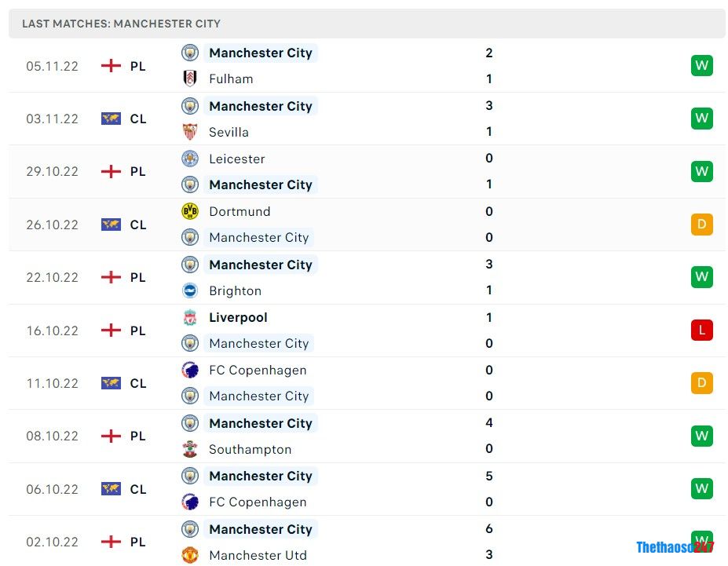Click the Sevilla club crest icon

click(190, 132)
